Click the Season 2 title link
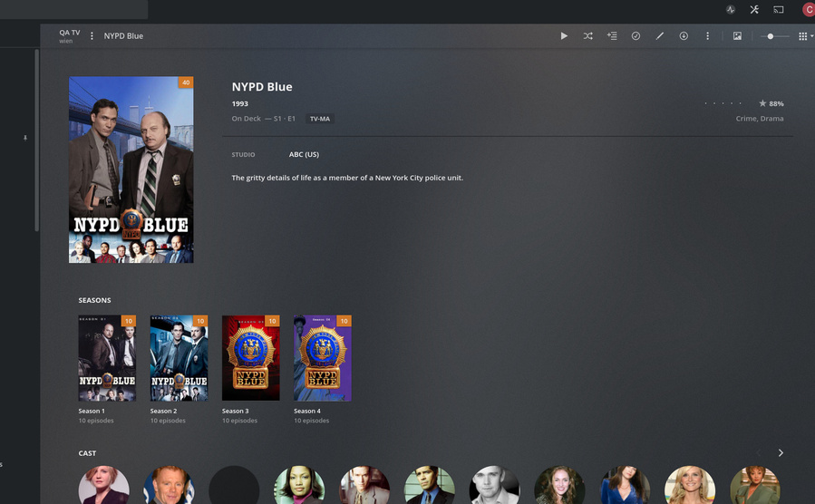The image size is (815, 504). tap(163, 411)
